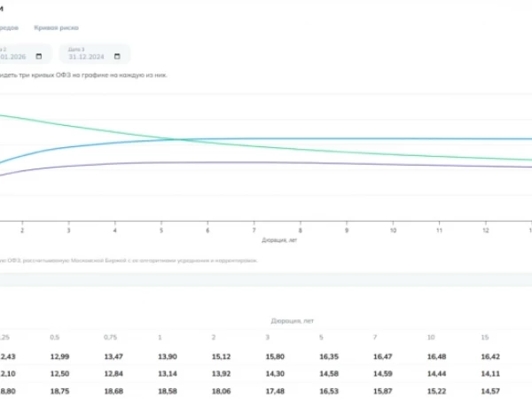This screenshot has width=532, height=399.
Task: Click the green yield curve on the chart
Action: click(340, 151)
